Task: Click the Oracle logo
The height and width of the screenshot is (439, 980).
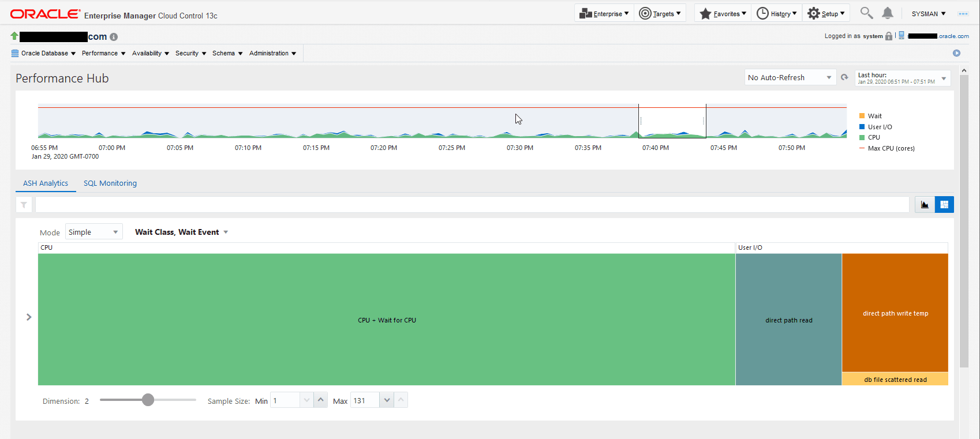Action: (46, 14)
